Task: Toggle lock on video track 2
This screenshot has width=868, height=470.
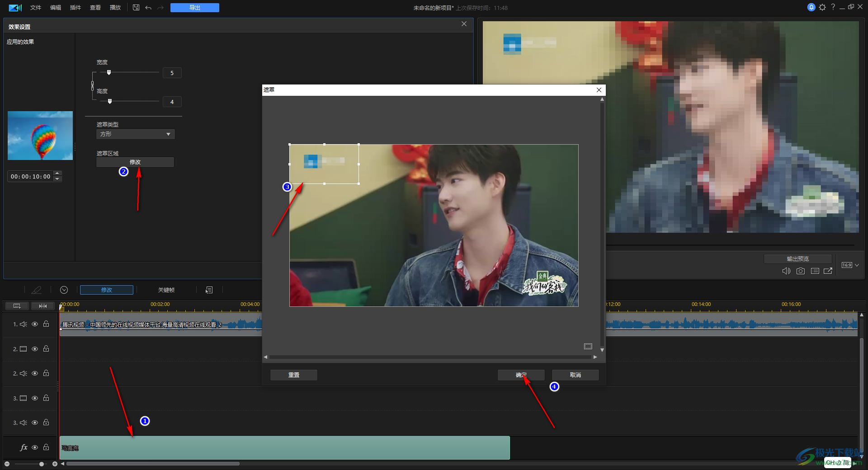Action: (46, 348)
